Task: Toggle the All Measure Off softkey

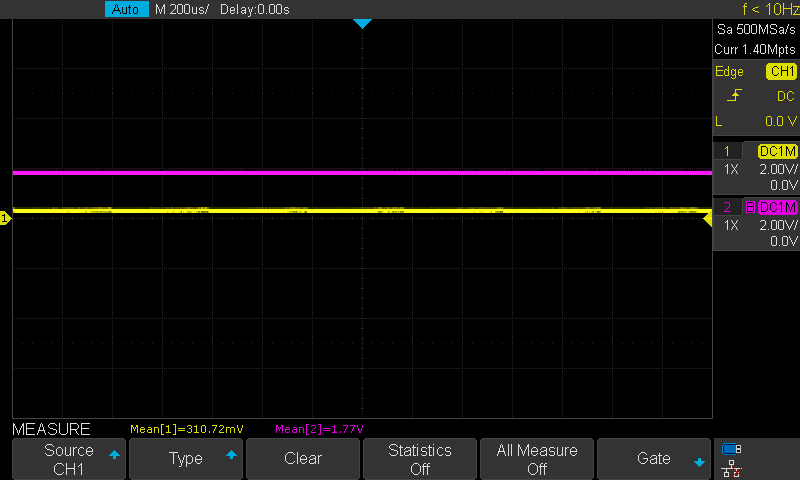Action: [x=537, y=459]
